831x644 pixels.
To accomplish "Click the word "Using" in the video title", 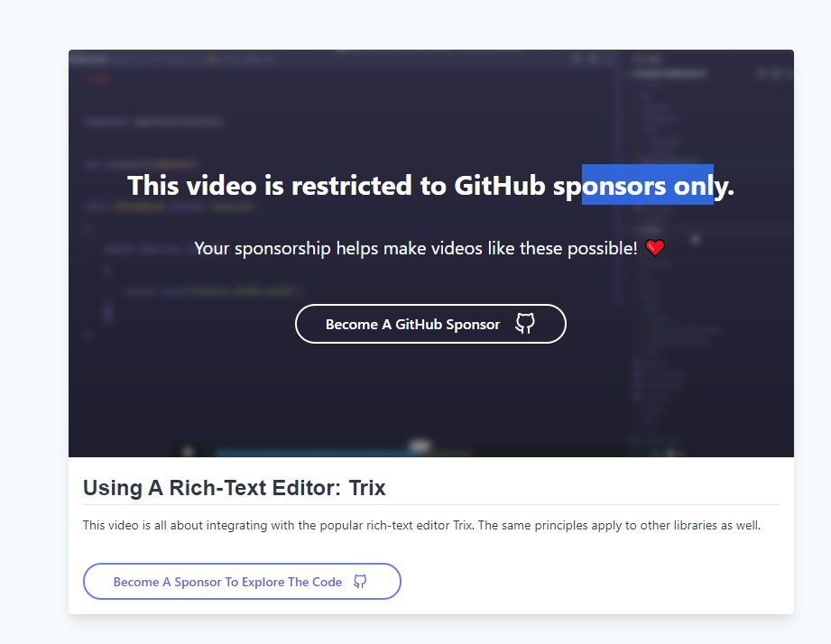I will click(113, 488).
